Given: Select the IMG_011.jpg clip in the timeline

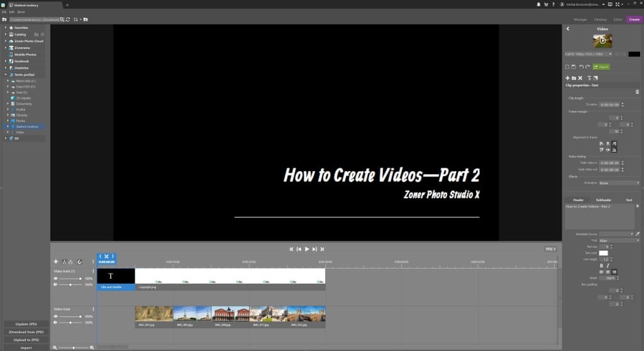Looking at the screenshot, I should [154, 316].
